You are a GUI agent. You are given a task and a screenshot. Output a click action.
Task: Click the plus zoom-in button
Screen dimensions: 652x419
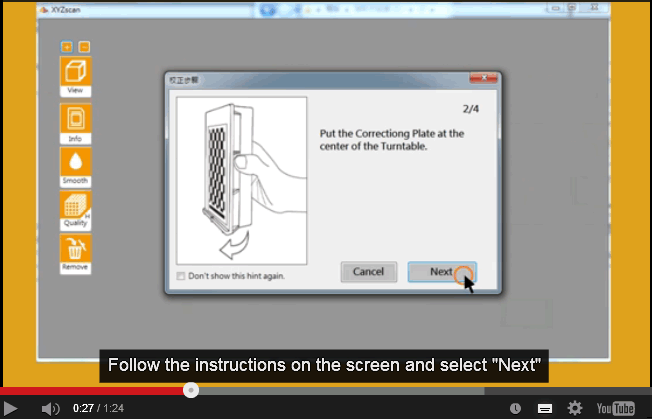[67, 47]
